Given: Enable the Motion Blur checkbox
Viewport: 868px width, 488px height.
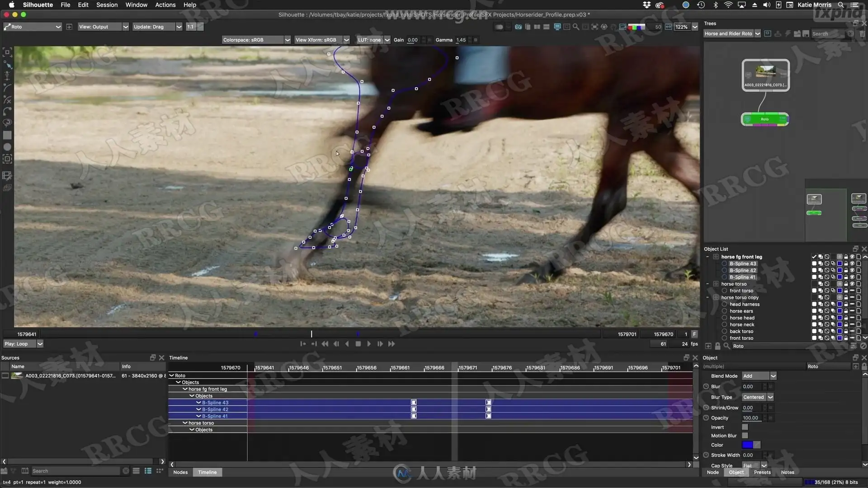Looking at the screenshot, I should coord(745,436).
